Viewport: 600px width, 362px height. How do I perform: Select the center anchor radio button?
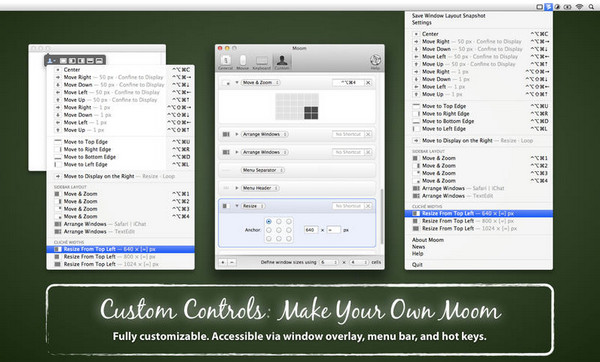tap(279, 230)
